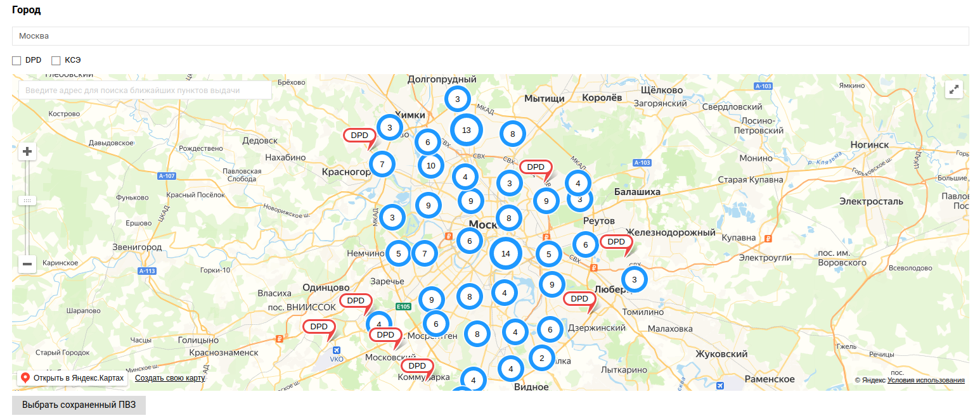Follow the Создать свою карту link
Image resolution: width=980 pixels, height=418 pixels.
pyautogui.click(x=170, y=378)
